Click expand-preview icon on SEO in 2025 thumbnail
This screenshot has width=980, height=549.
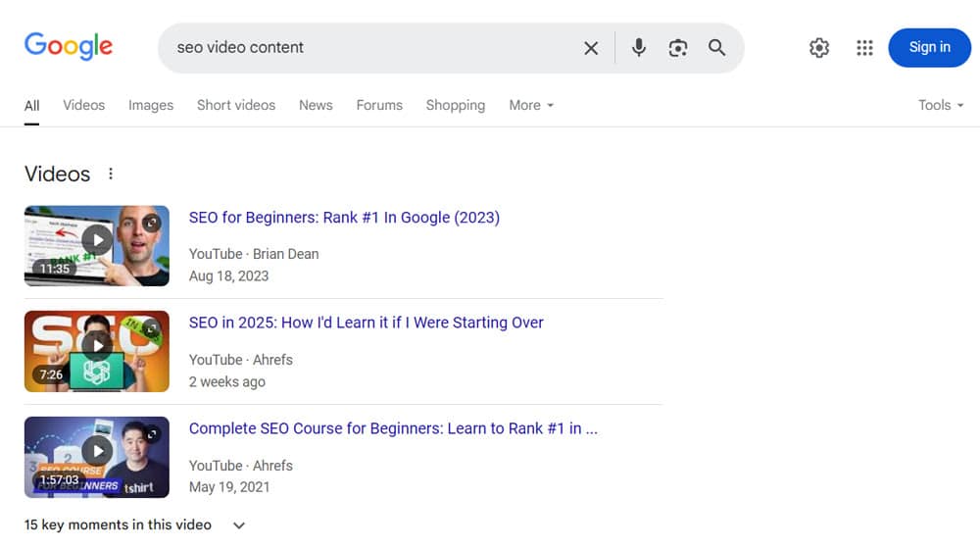pos(151,328)
